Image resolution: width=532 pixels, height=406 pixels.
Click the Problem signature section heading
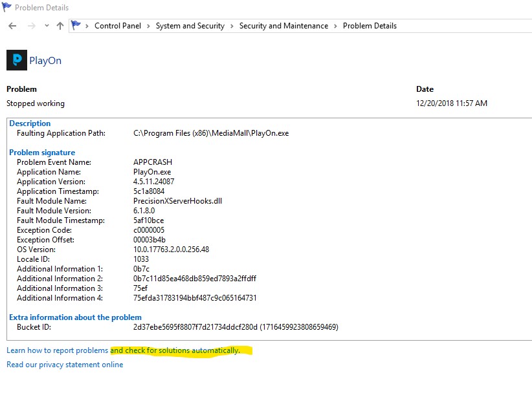(x=42, y=153)
